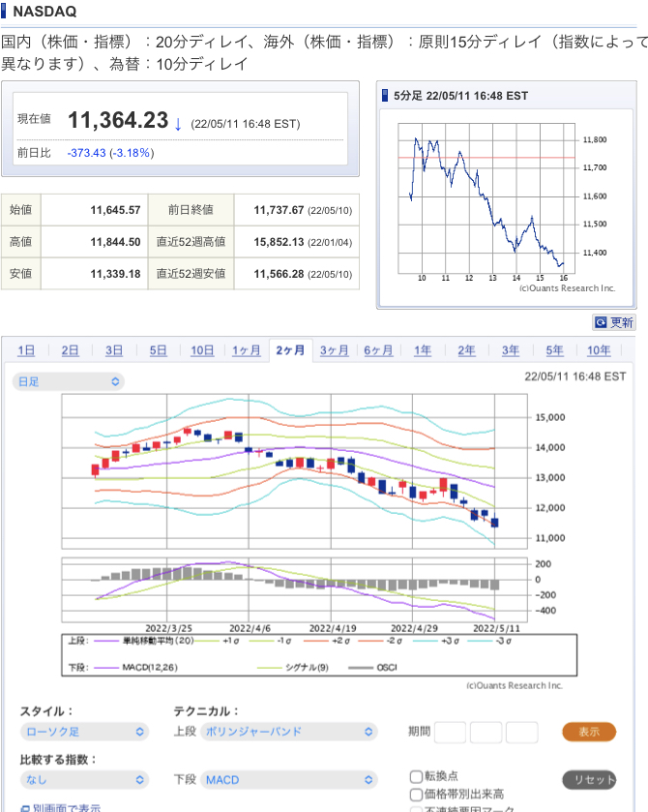
Task: Switch to the 1日 chart tab
Action: click(x=26, y=350)
